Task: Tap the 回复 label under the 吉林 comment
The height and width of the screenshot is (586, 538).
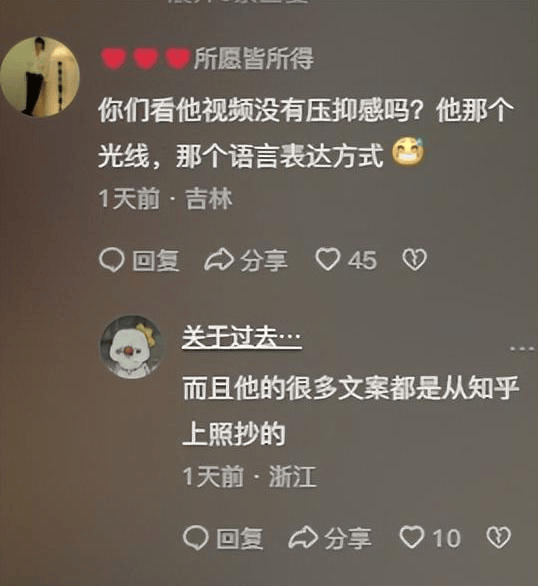Action: coord(155,260)
